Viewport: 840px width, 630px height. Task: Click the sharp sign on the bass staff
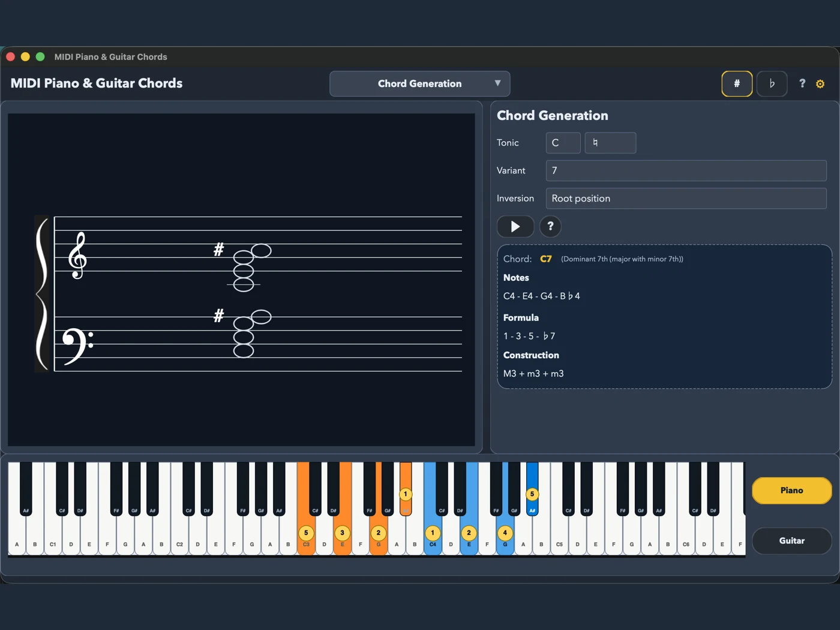[x=219, y=315]
